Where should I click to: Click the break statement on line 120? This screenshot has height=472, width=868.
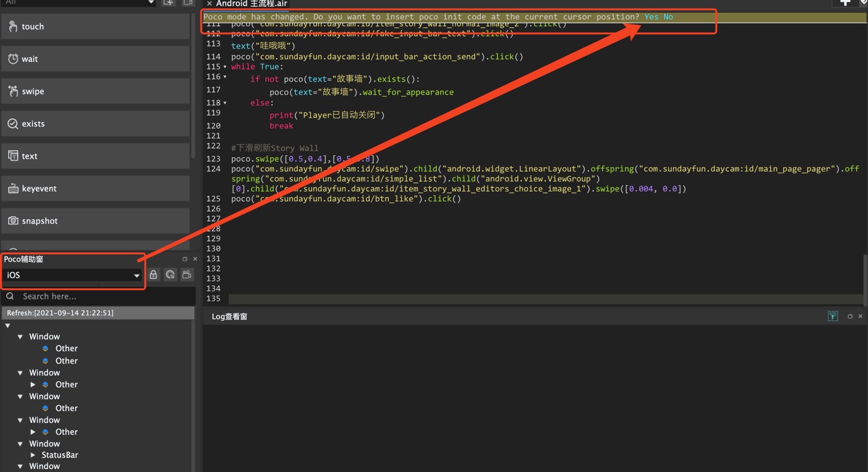281,126
